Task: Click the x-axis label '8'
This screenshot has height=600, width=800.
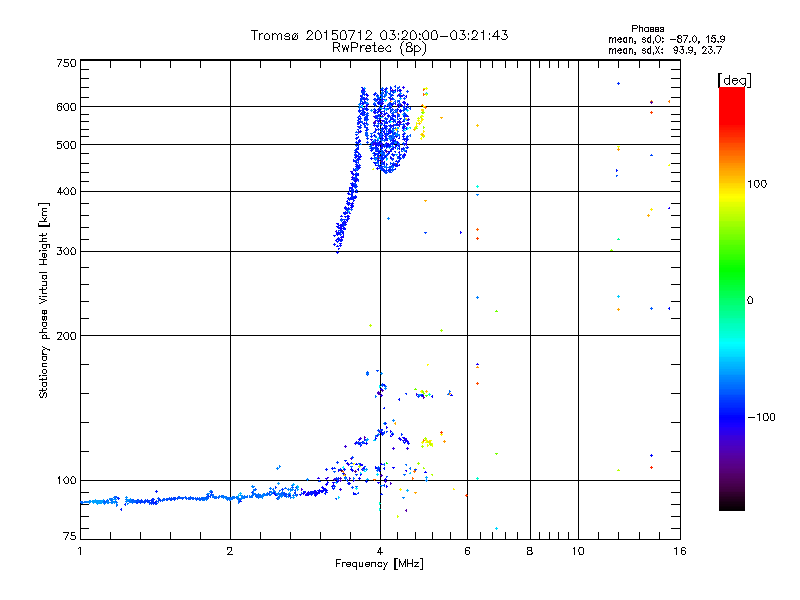Action: pyautogui.click(x=530, y=551)
